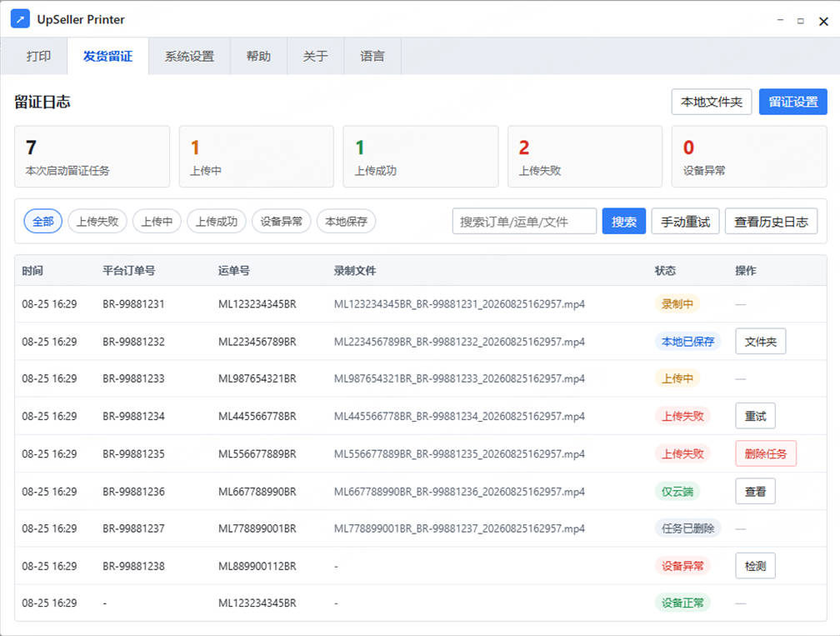Filter logs by 本地保存 chip
Viewport: 840px width, 636px height.
point(346,221)
